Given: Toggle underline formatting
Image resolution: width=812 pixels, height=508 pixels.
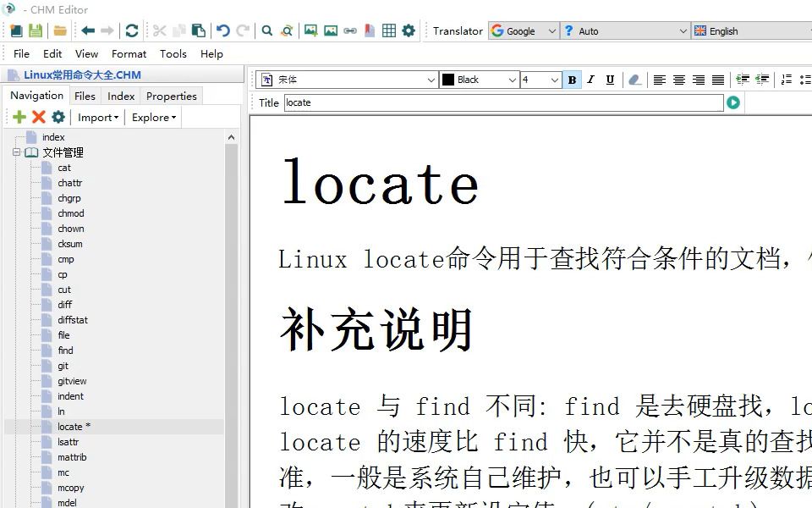Looking at the screenshot, I should click(x=610, y=80).
